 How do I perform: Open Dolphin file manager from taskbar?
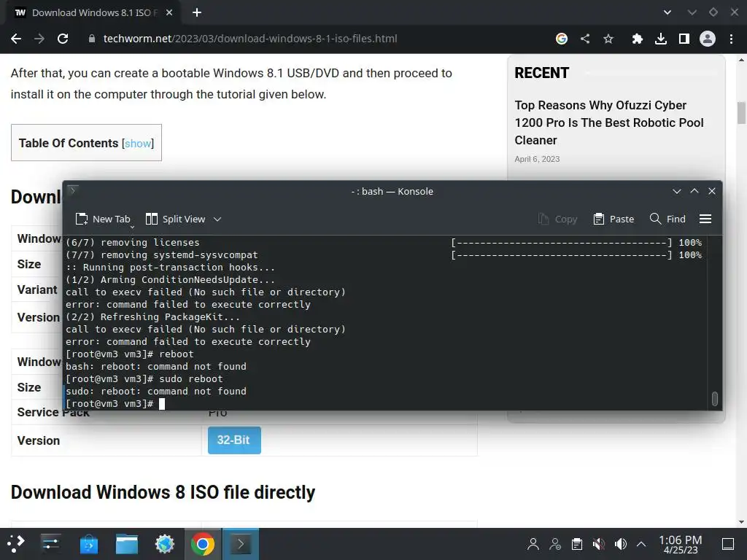click(x=127, y=544)
